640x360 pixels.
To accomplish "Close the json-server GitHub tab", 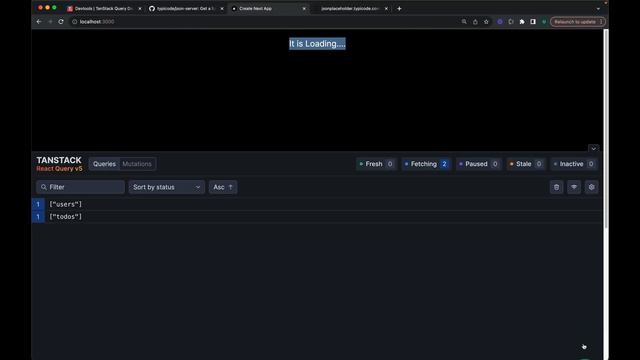I will click(222, 9).
